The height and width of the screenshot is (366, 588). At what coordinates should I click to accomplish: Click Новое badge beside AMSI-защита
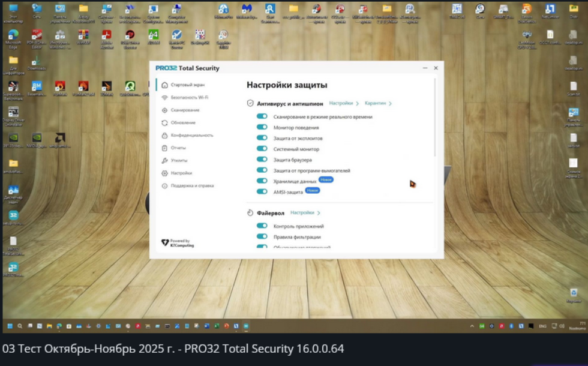313,191
